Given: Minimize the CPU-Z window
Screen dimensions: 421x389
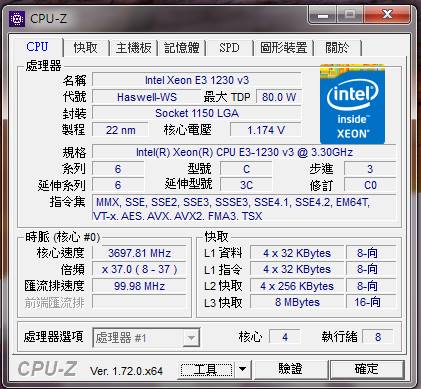Looking at the screenshot, I should [323, 15].
